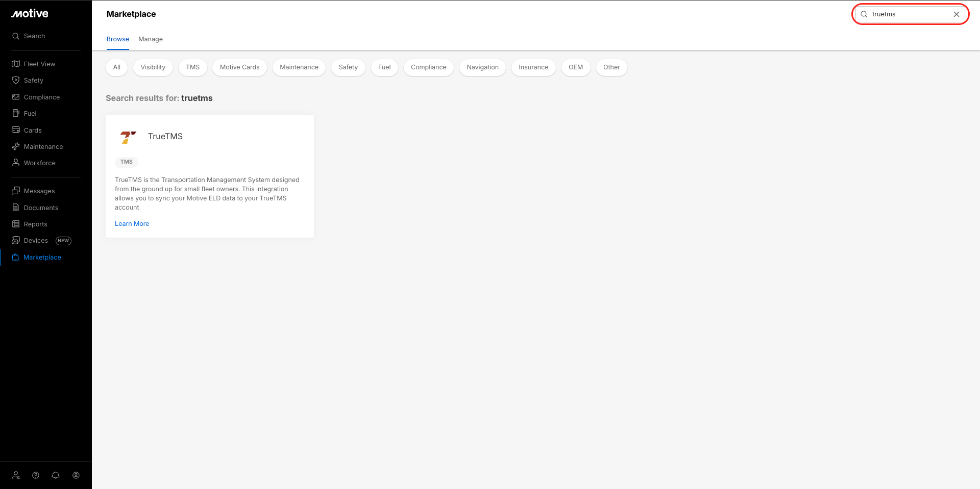
Task: Open Fleet View menu item
Action: click(x=40, y=64)
